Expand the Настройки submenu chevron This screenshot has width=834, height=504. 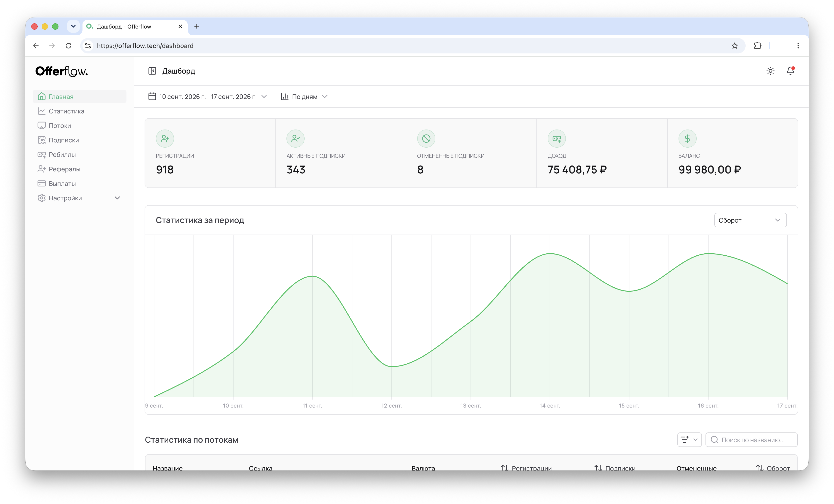pyautogui.click(x=117, y=198)
